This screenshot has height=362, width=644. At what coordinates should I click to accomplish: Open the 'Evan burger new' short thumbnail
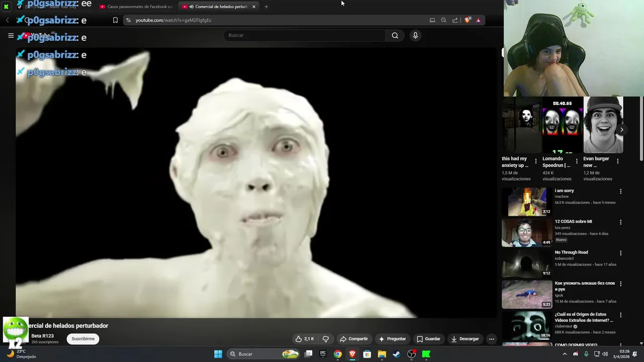603,125
